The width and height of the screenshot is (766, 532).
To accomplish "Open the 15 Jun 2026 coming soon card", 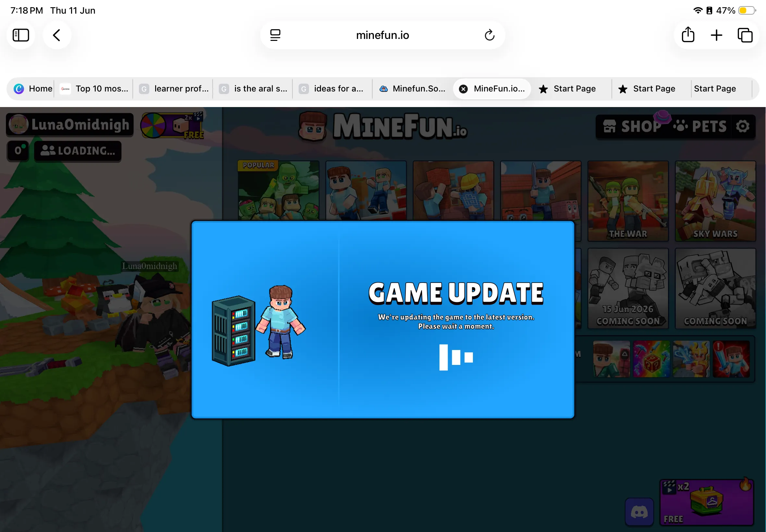I will point(628,288).
